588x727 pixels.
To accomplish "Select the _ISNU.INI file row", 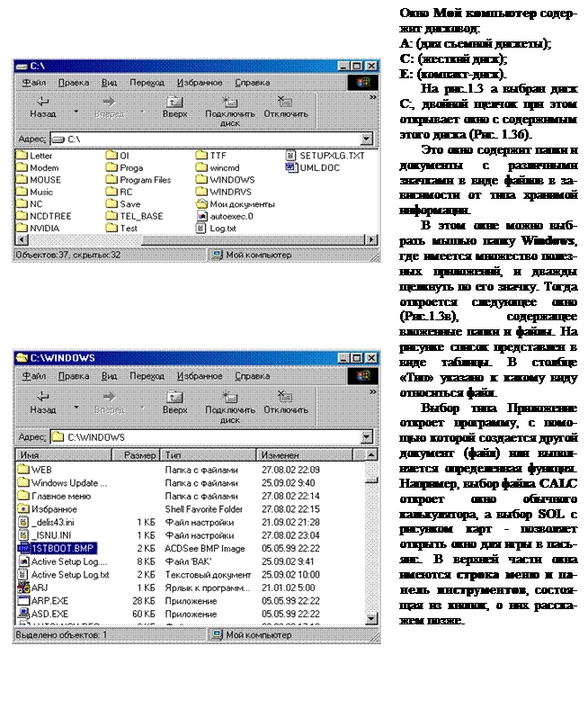I will tap(190, 535).
